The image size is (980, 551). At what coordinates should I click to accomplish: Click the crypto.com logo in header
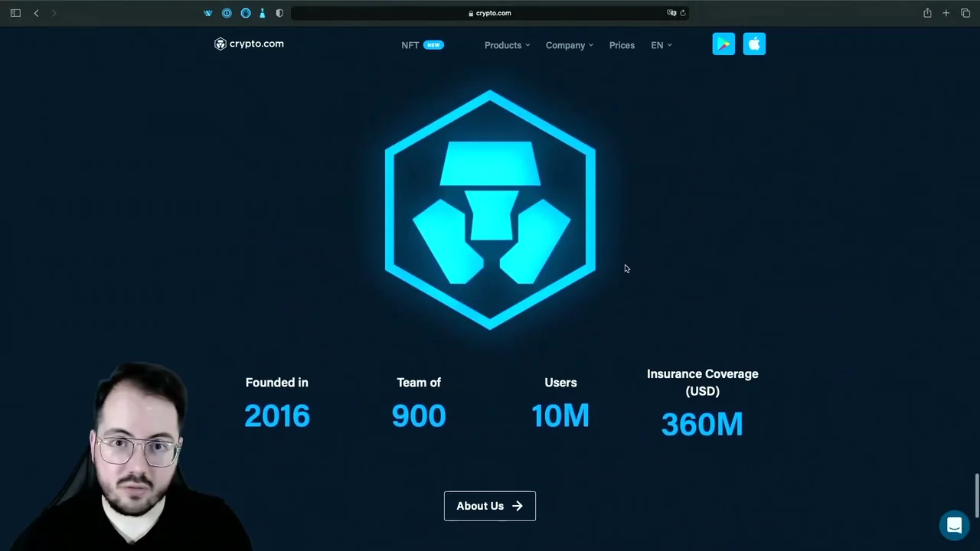[249, 44]
